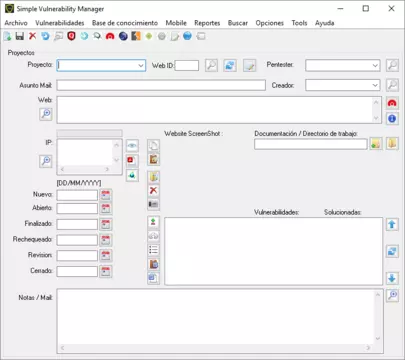Click the orange and black book toolbar icon
Viewport: 405px width, 360px height.
pos(136,36)
